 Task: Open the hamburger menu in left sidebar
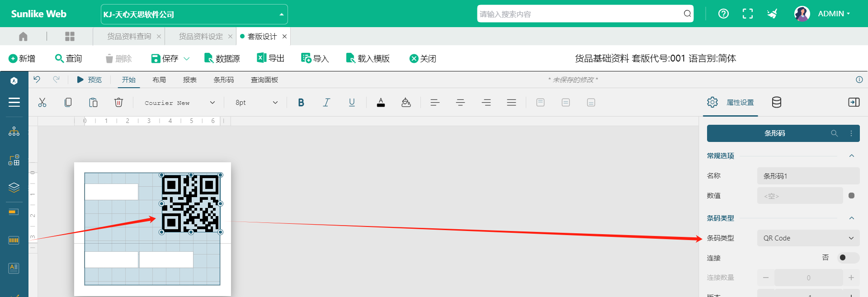click(x=14, y=102)
